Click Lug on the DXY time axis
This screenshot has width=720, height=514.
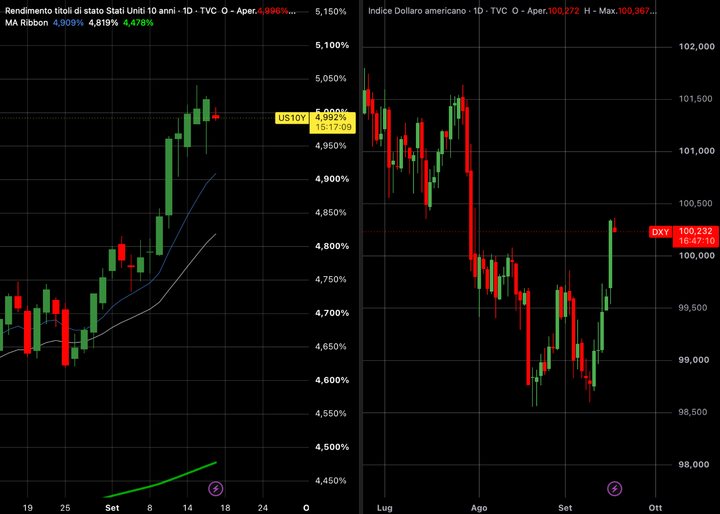(384, 508)
